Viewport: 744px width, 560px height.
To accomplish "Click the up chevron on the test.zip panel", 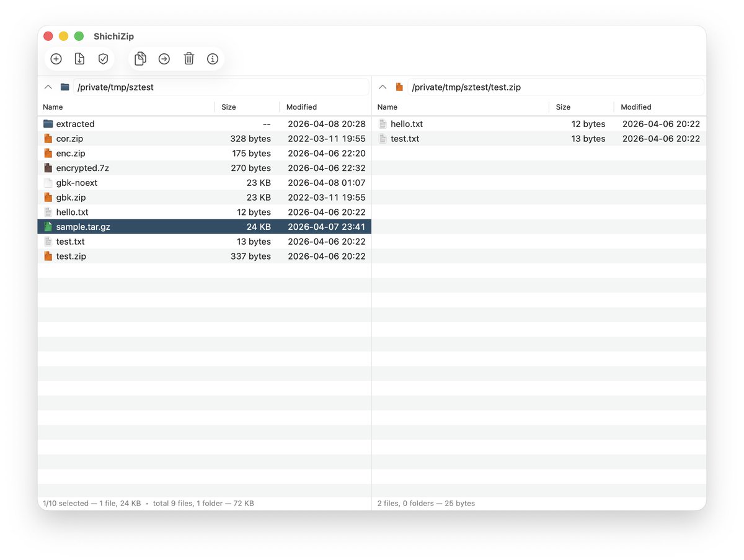I will 383,87.
